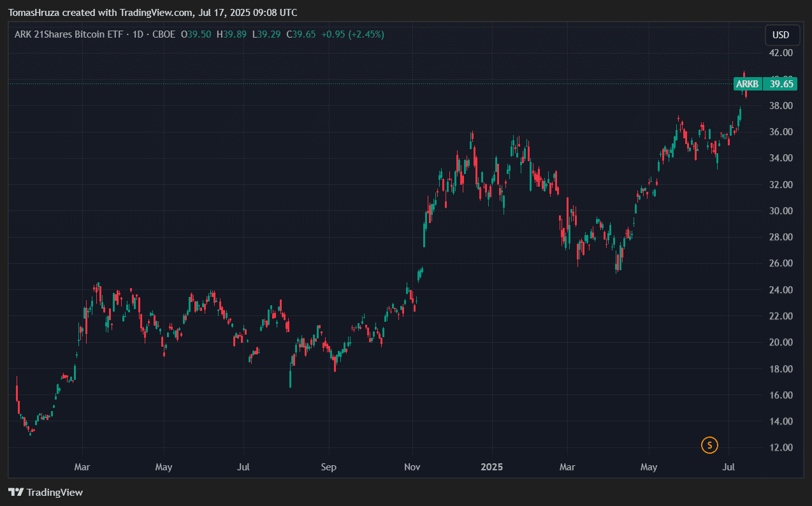The width and height of the screenshot is (812, 506).
Task: Click the +0.95 (+2.45%) change readout
Action: [x=353, y=34]
